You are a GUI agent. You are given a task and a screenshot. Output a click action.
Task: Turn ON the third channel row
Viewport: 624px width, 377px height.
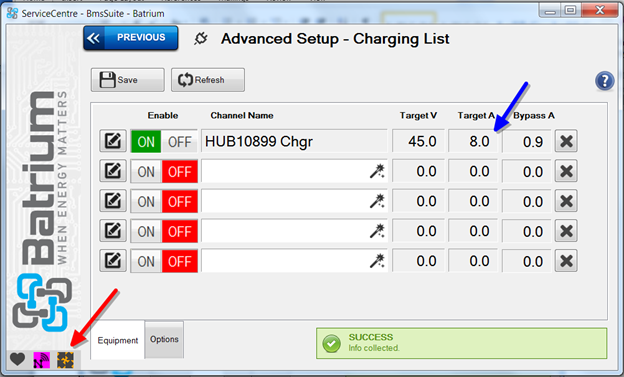(146, 201)
